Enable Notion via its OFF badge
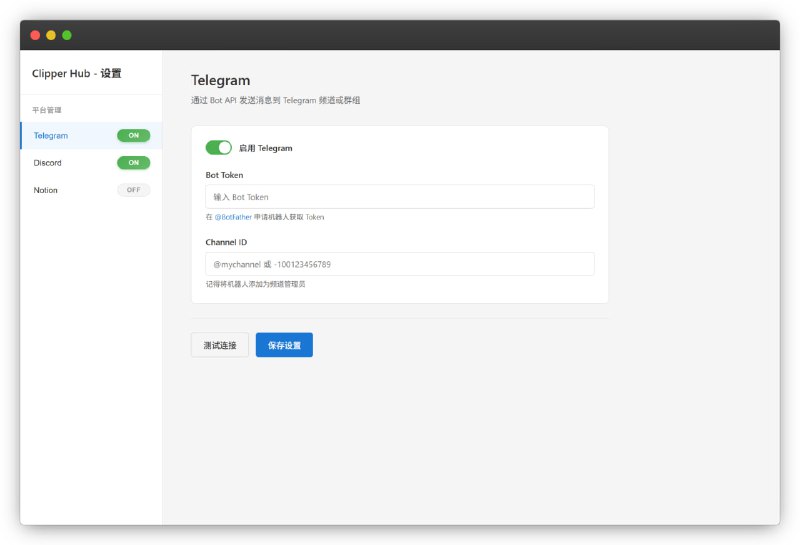The width and height of the screenshot is (800, 545). pyautogui.click(x=133, y=190)
